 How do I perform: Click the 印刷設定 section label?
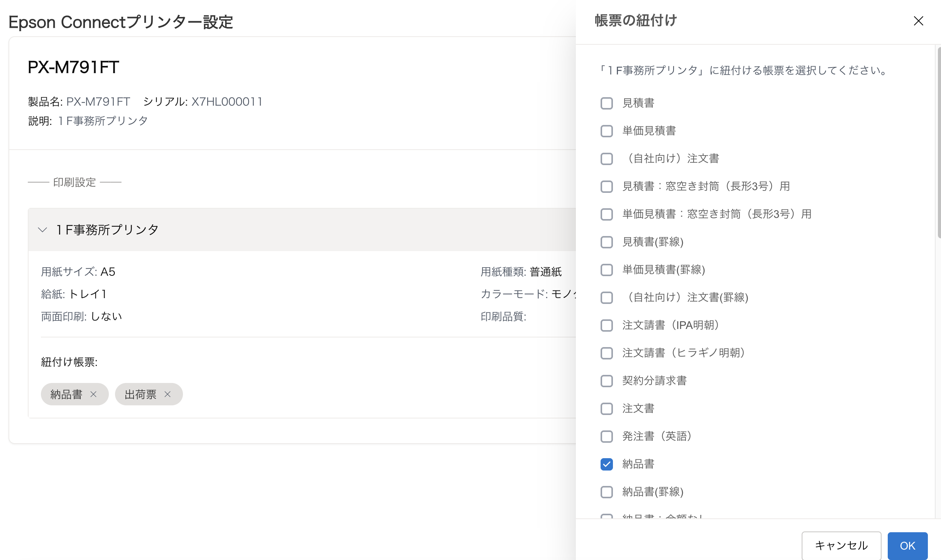[74, 182]
